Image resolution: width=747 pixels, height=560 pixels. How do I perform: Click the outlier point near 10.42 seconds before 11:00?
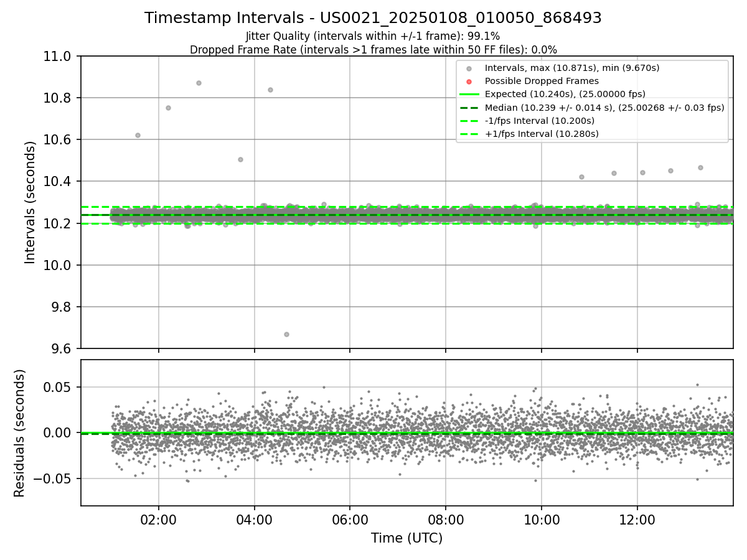point(581,177)
